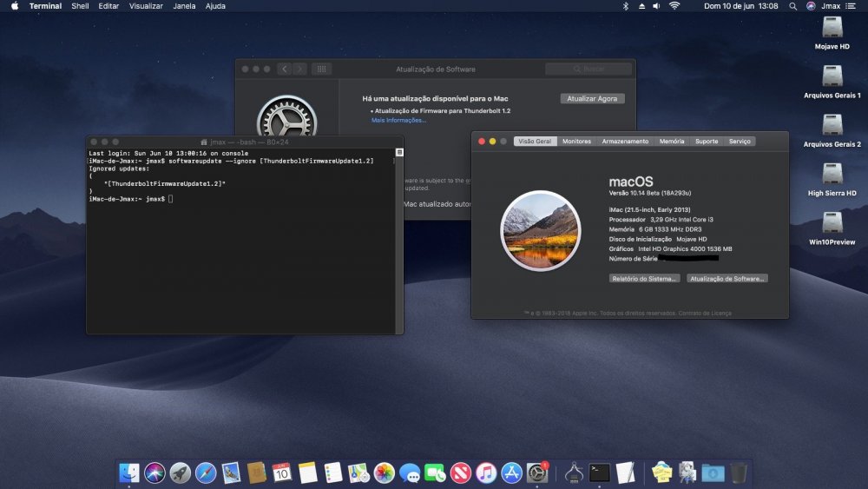Switch to Suporte tab
Viewport: 868px width, 489px height.
click(707, 142)
